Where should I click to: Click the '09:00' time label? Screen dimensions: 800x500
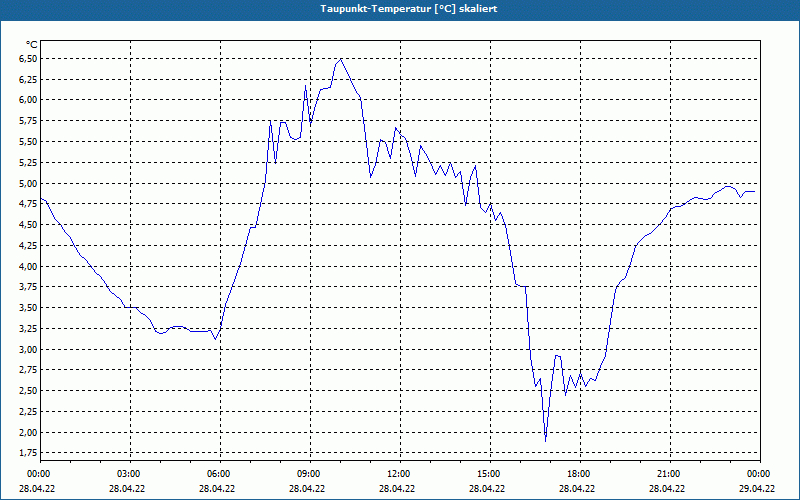pyautogui.click(x=311, y=474)
